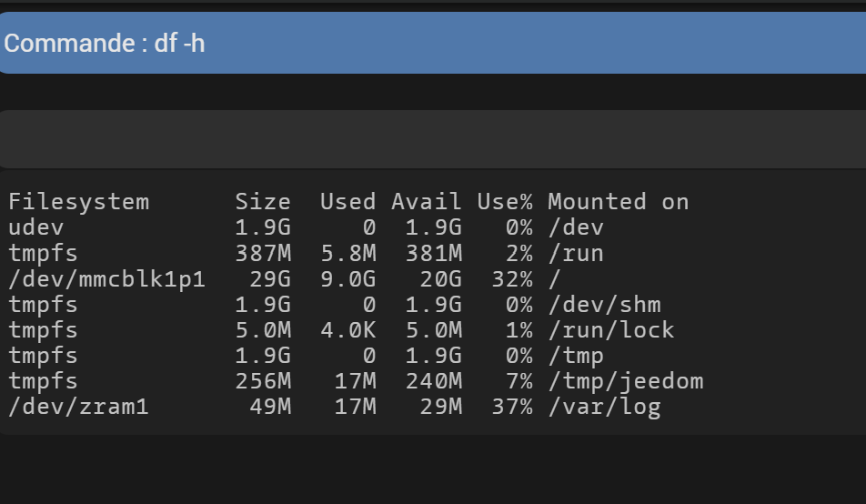This screenshot has width=866, height=504.
Task: Click the /dev/zram1 filesystem name
Action: tap(78, 407)
